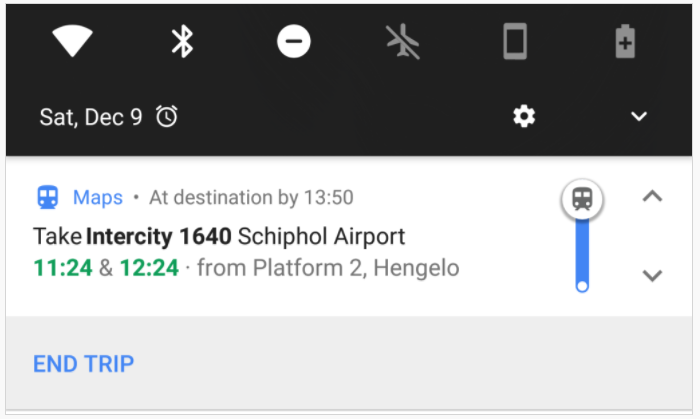Open the Intercity 1640 Schiphol Airport step
700x419 pixels.
click(219, 237)
